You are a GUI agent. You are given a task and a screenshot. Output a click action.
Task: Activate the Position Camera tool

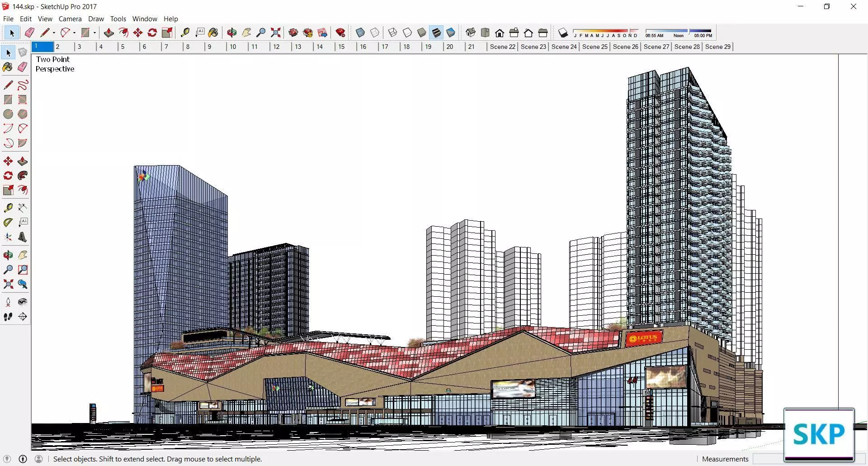[x=8, y=302]
